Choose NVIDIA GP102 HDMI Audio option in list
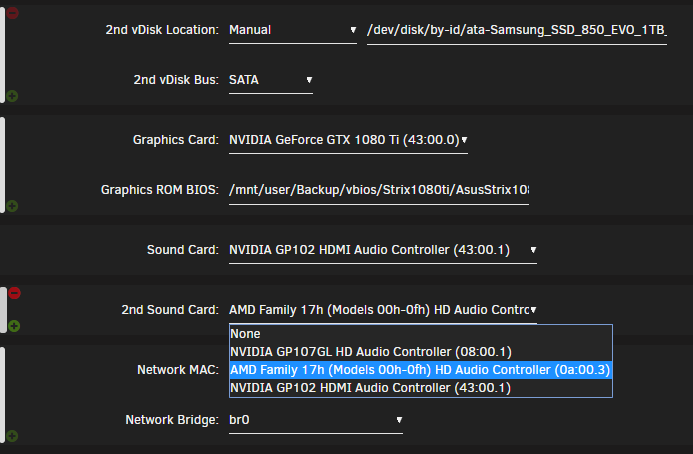 tap(420, 388)
